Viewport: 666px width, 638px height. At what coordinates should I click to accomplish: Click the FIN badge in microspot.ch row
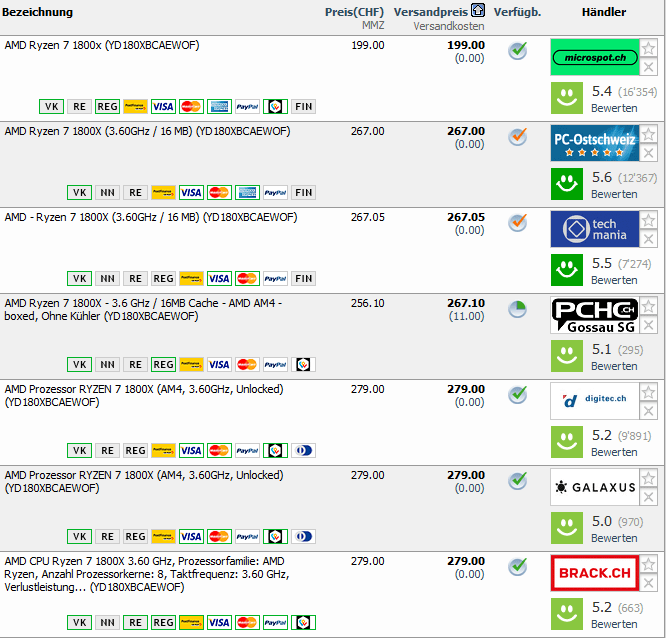[x=303, y=107]
